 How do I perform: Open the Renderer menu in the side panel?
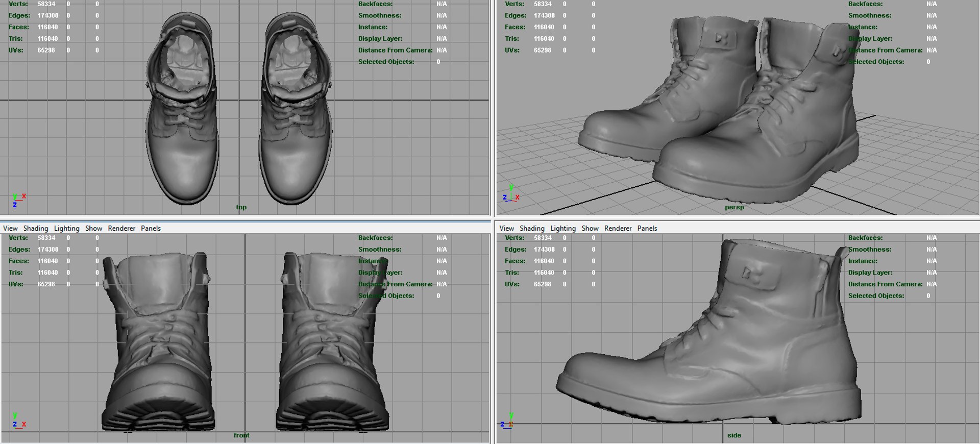pos(618,228)
